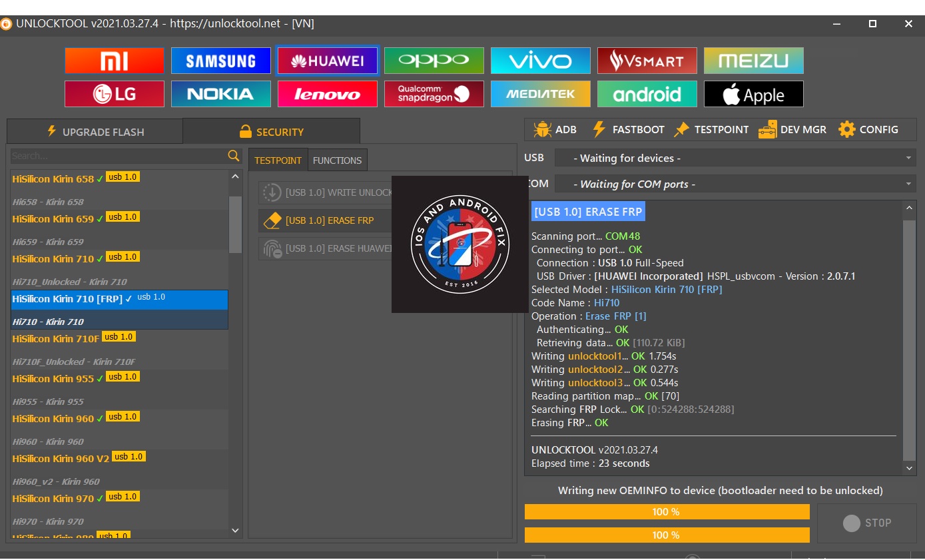The width and height of the screenshot is (925, 560).
Task: Click COM48 in the log
Action: [x=623, y=236]
